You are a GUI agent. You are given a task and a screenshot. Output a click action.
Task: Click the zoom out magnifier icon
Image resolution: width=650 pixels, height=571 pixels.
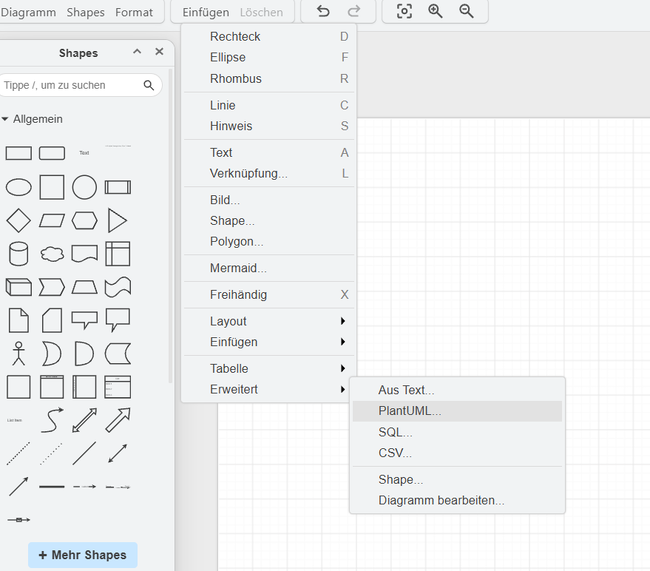coord(466,11)
